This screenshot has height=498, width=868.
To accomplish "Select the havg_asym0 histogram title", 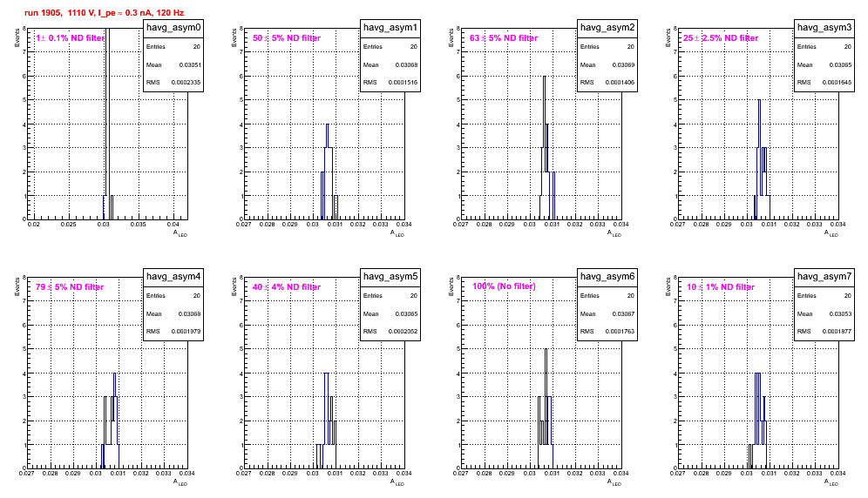I will point(173,27).
